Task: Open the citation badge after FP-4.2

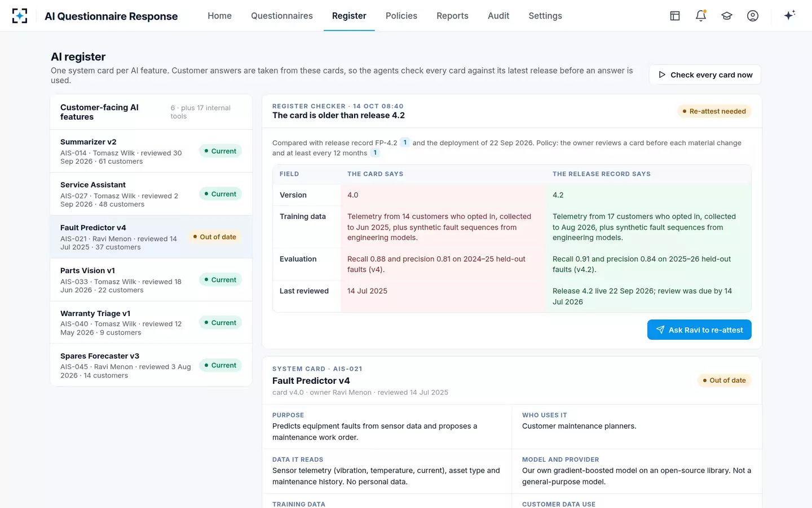Action: click(405, 142)
